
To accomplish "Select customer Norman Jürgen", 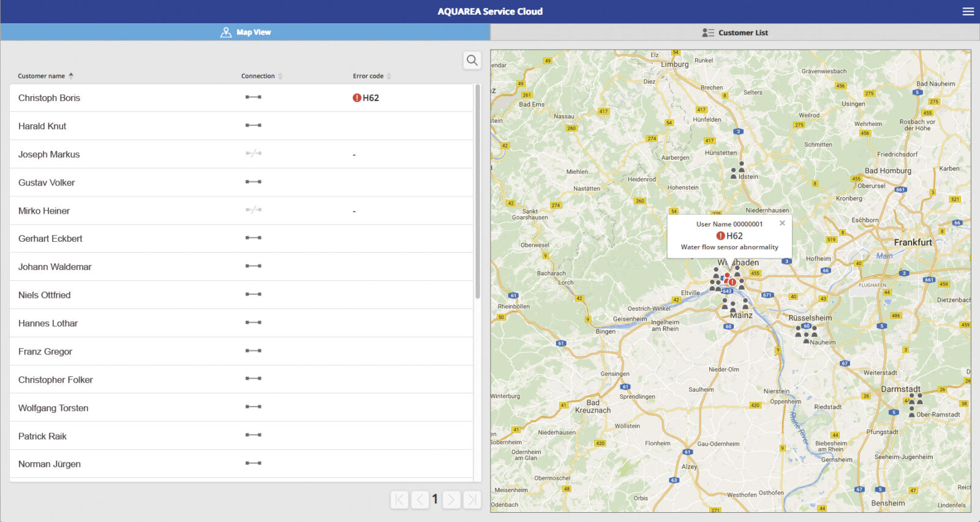I will (241, 464).
